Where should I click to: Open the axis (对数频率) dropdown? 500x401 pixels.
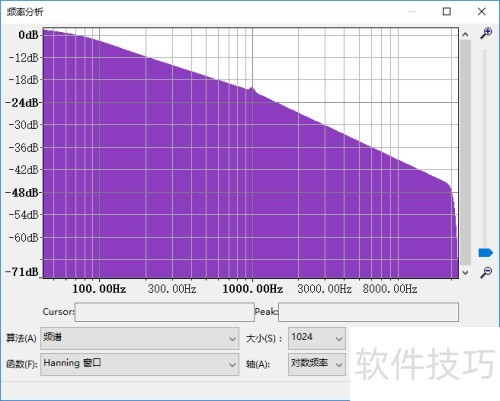317,364
